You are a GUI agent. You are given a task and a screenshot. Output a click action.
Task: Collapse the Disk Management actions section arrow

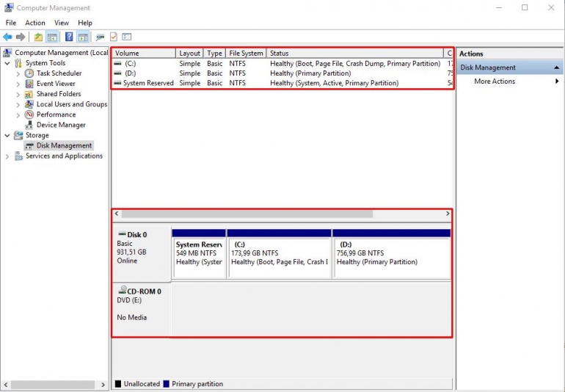557,68
